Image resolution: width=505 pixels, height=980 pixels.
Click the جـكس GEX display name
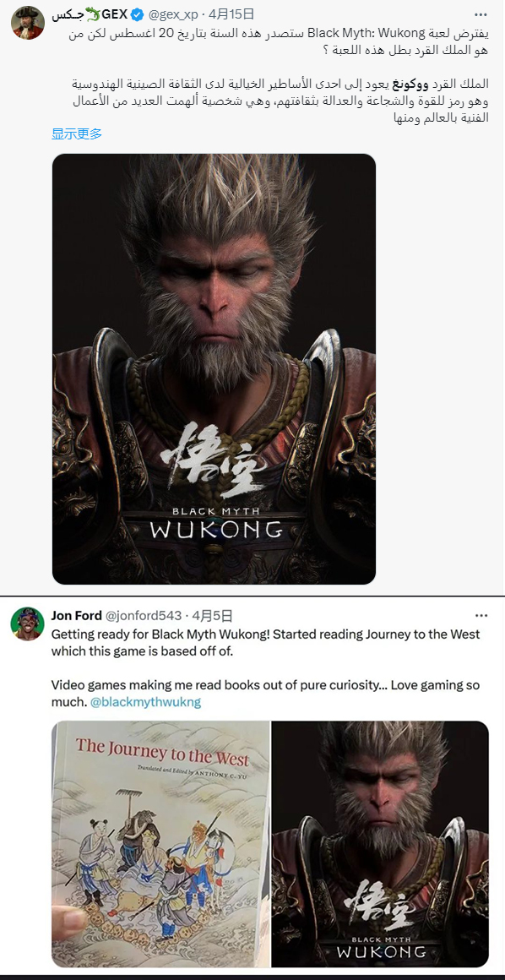90,14
